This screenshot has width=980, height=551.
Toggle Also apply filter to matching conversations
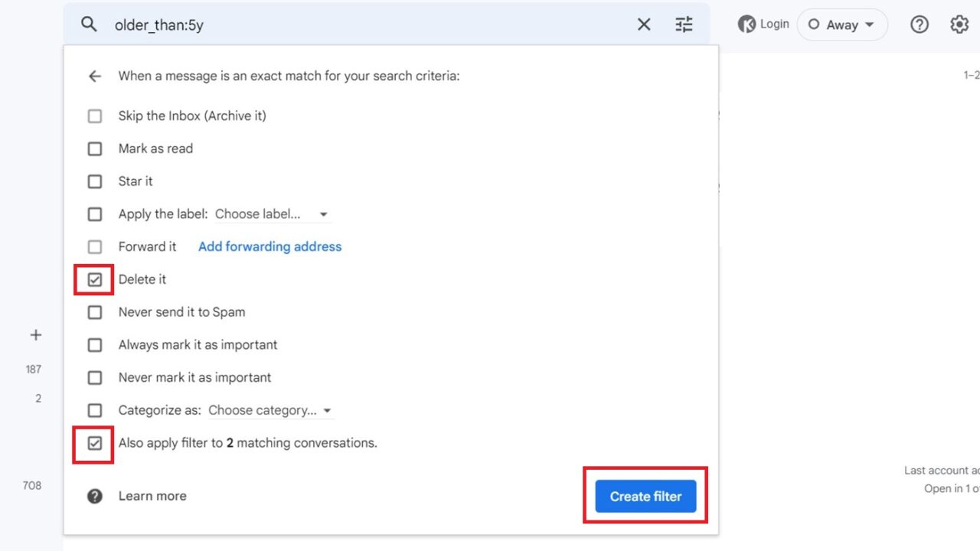point(95,443)
